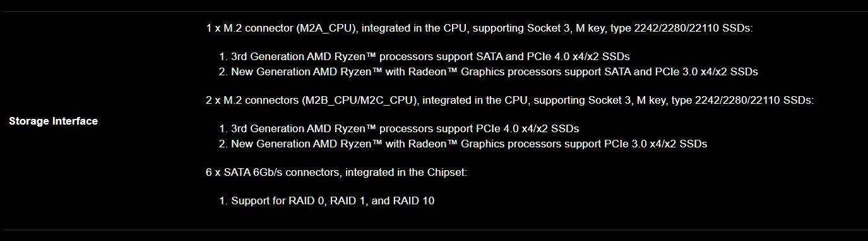Click the Storage Interface row label
Screen dimensions: 868x241
(x=54, y=121)
